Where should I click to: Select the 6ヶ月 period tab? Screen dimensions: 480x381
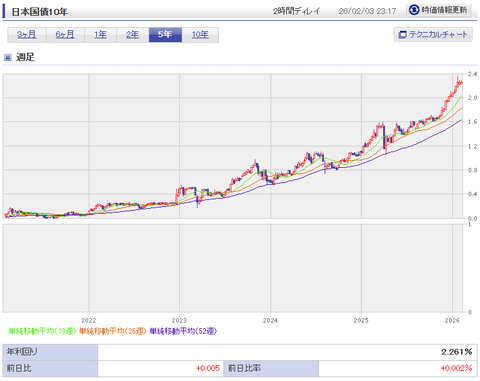(65, 35)
